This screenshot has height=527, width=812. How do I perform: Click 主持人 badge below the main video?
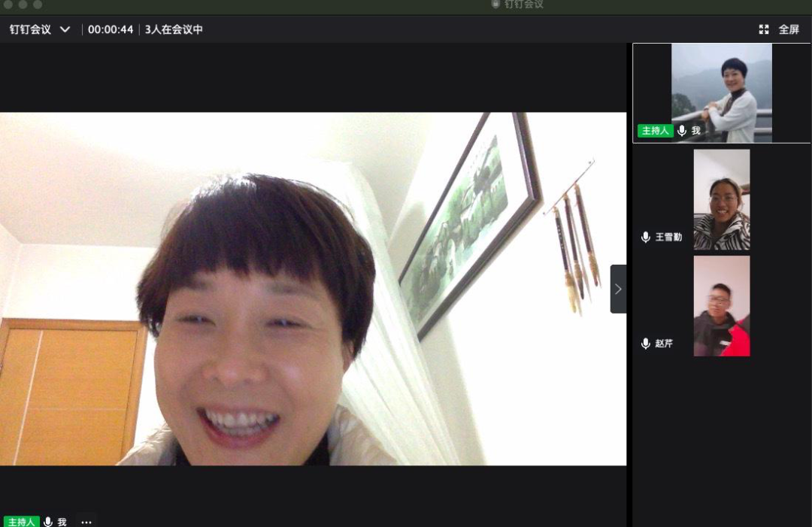click(x=21, y=522)
